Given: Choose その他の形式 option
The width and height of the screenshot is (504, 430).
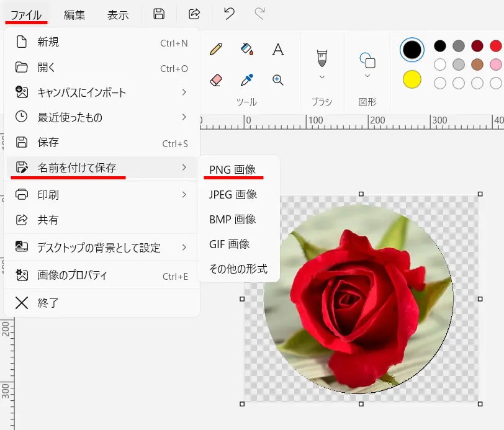Looking at the screenshot, I should (x=238, y=269).
